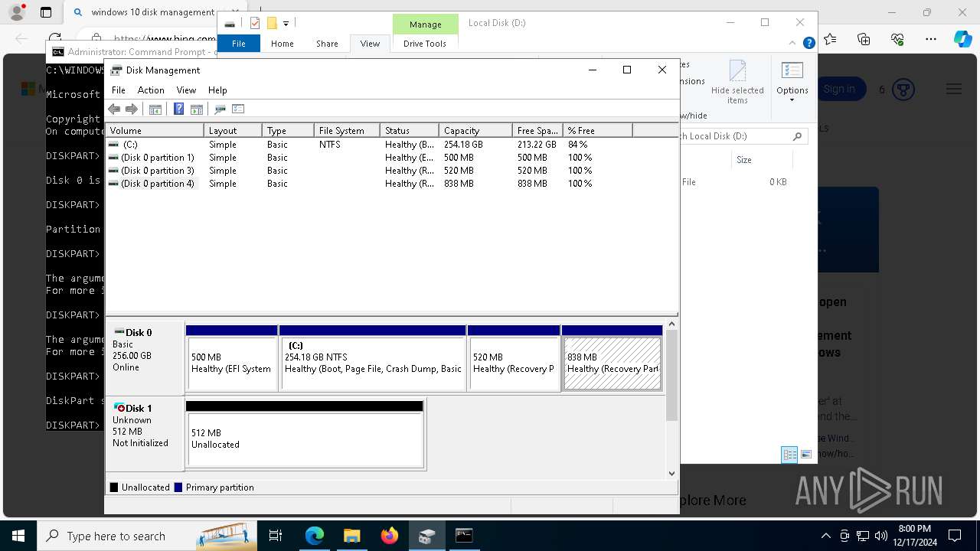The height and width of the screenshot is (551, 980).
Task: Show hidden system tray icons chevron
Action: [x=825, y=536]
